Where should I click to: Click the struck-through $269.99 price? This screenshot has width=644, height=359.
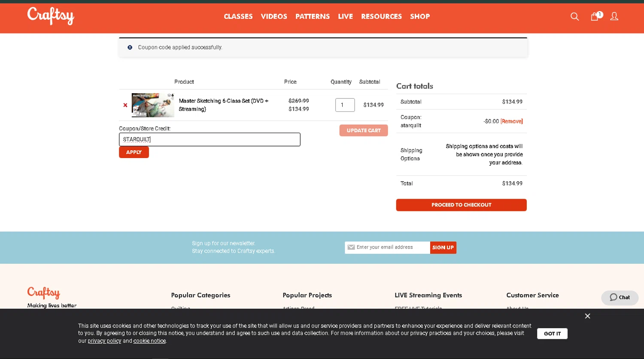pos(298,101)
